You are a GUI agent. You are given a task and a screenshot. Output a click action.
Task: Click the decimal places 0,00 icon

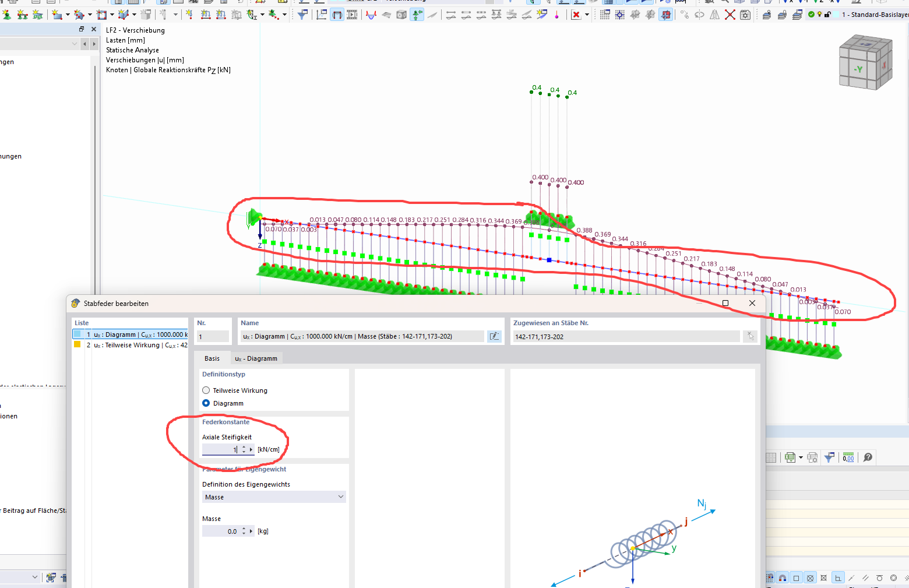click(848, 457)
